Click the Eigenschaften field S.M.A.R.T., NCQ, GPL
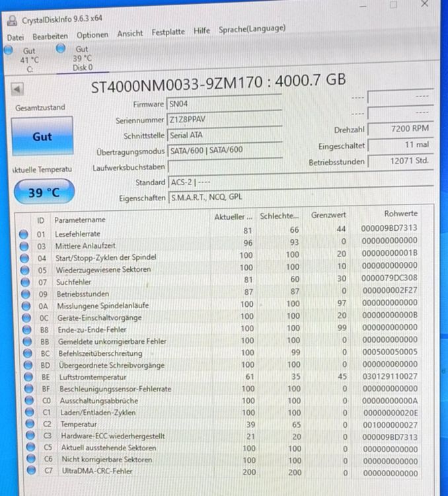Screen dimensions: 448x496 (301, 196)
